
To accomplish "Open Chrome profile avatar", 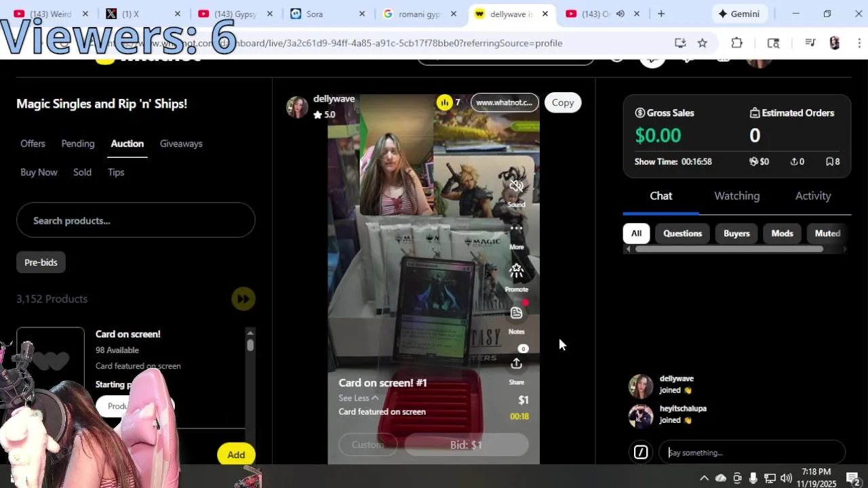I will (835, 43).
